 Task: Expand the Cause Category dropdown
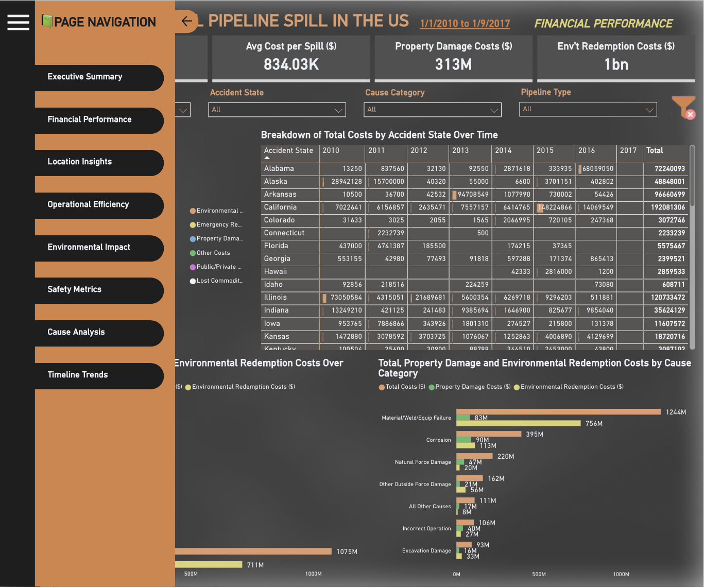coord(433,110)
